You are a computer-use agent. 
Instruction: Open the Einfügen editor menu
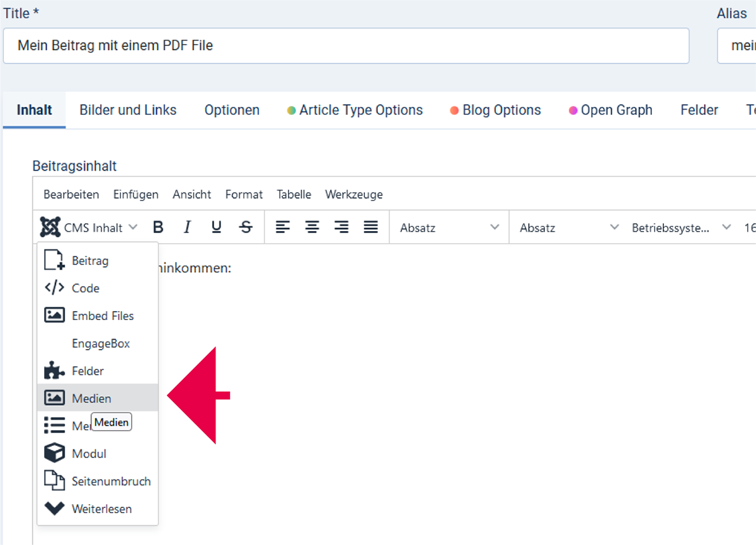point(135,195)
